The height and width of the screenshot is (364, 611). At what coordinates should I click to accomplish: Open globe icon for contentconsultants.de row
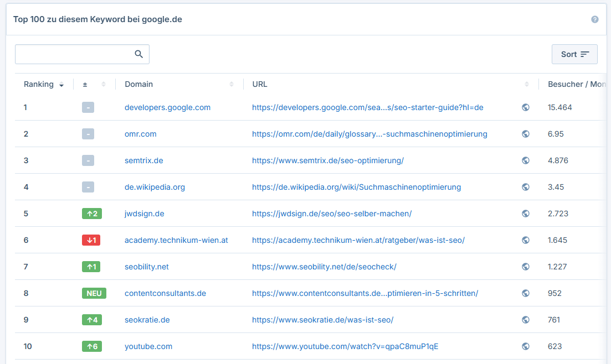coord(526,293)
